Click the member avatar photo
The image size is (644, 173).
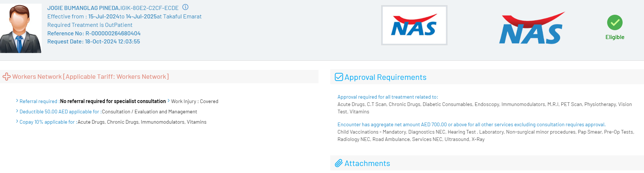pos(21,28)
